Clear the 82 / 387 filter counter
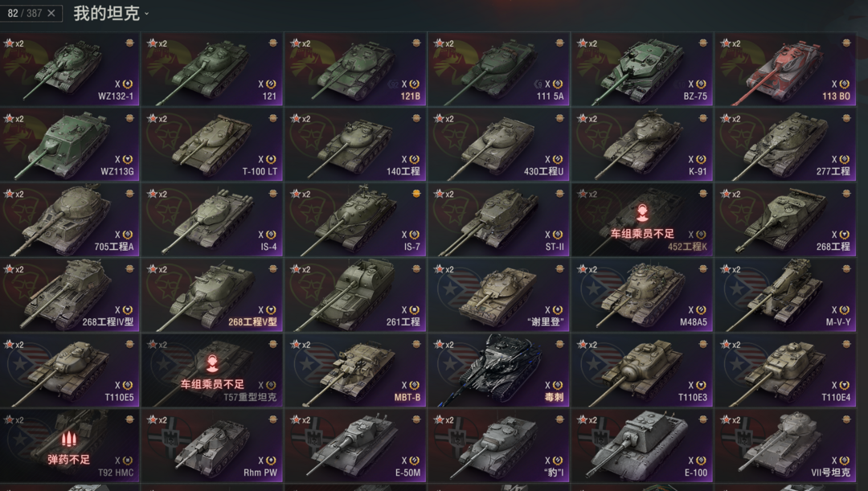 tap(51, 14)
